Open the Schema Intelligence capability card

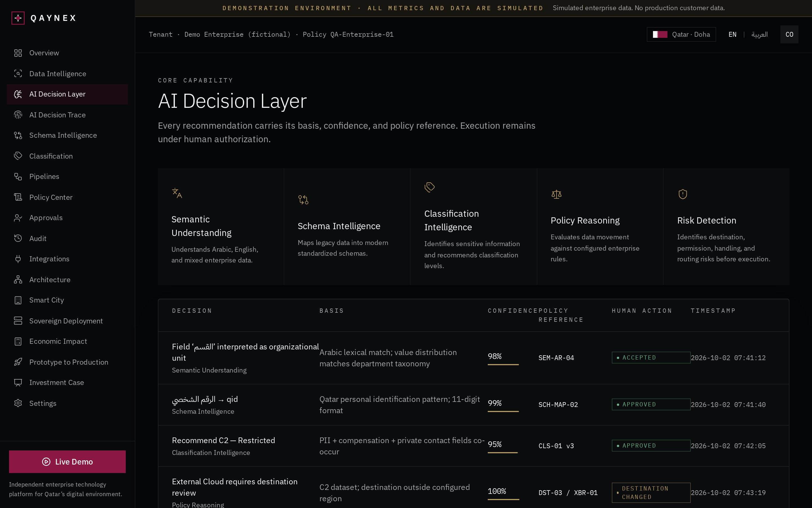[347, 227]
